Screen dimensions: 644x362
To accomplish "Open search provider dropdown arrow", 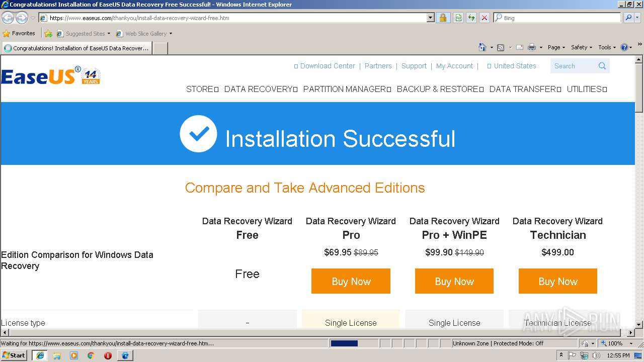I will coord(637,18).
